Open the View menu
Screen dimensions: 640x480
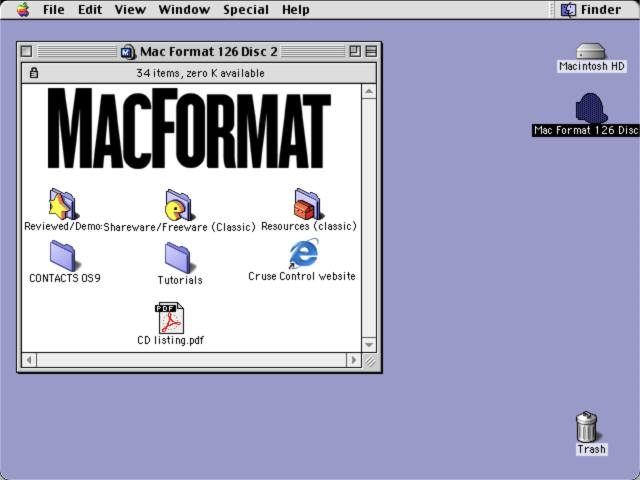tap(130, 9)
